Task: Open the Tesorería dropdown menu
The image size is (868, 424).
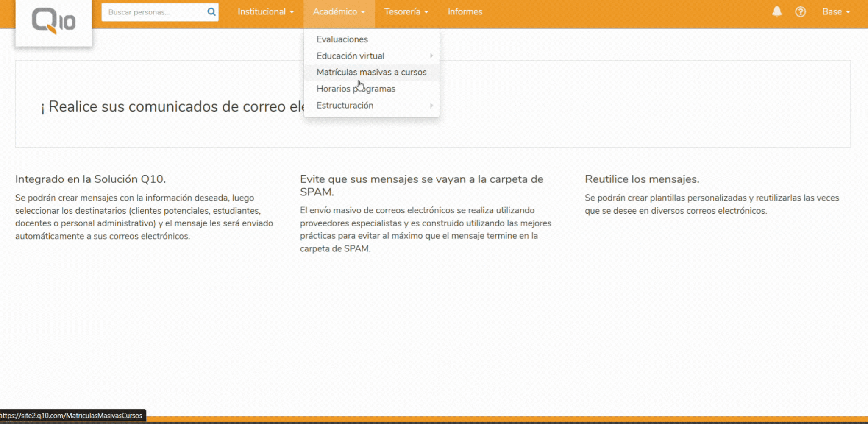Action: [406, 12]
